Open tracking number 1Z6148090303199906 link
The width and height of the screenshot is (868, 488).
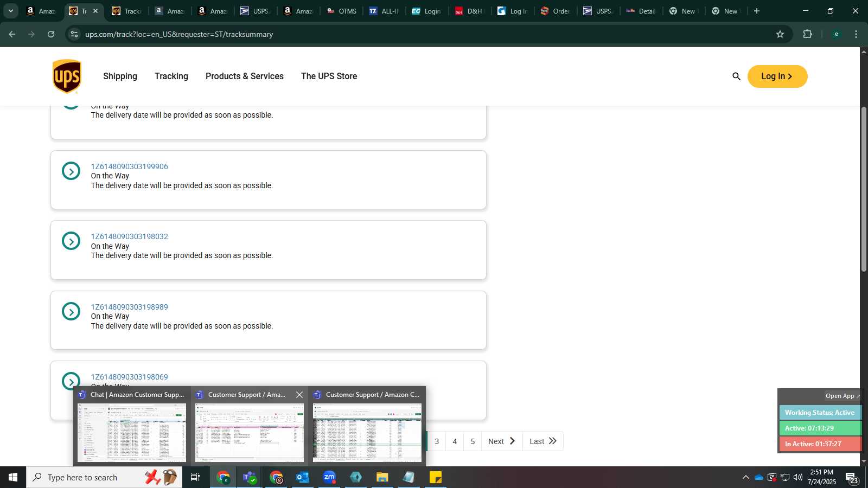tap(129, 166)
